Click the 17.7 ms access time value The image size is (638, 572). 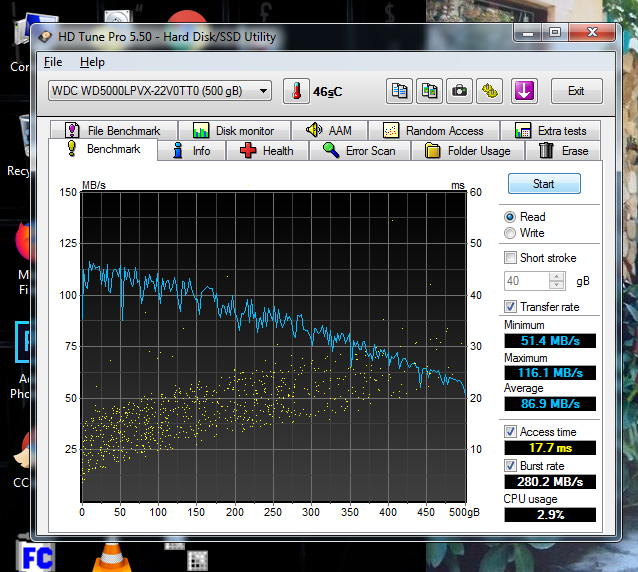pyautogui.click(x=550, y=448)
